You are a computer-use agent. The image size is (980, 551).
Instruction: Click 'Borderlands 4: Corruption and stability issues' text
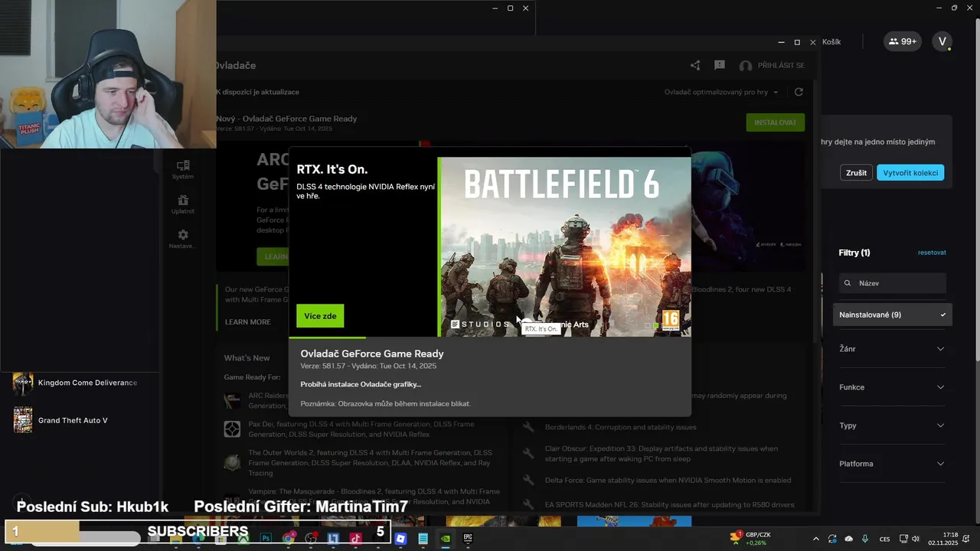point(621,427)
